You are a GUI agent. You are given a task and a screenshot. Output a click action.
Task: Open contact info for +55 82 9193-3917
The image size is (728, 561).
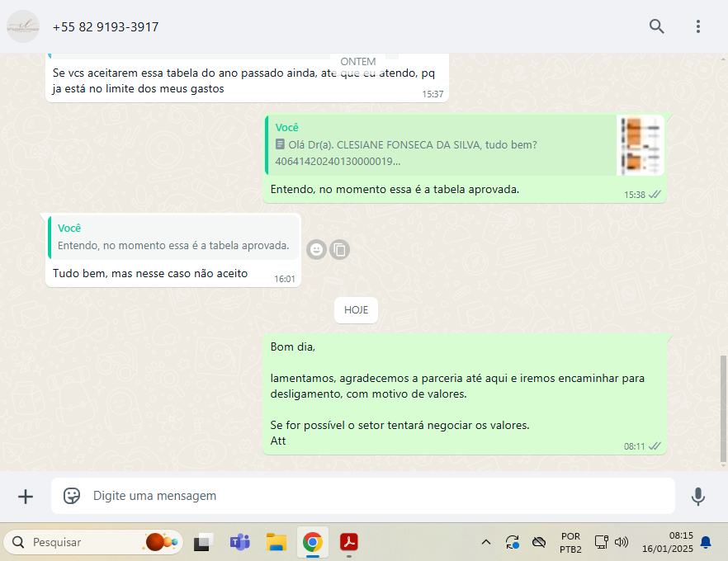(106, 27)
